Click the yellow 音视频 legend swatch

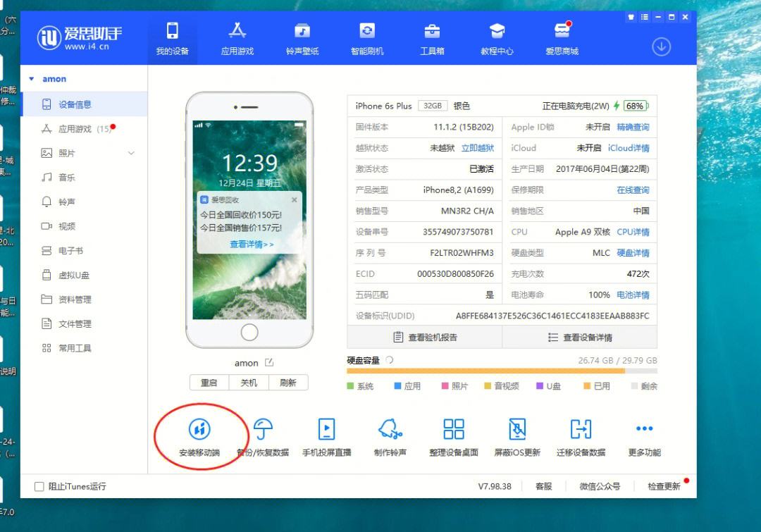488,386
